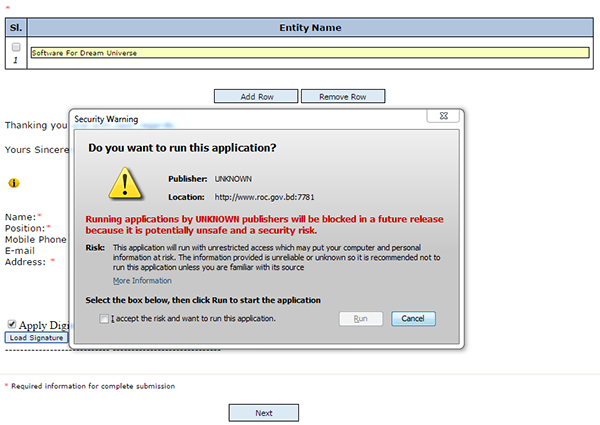Click the Entity Name column header
The image size is (600, 425).
(x=310, y=28)
